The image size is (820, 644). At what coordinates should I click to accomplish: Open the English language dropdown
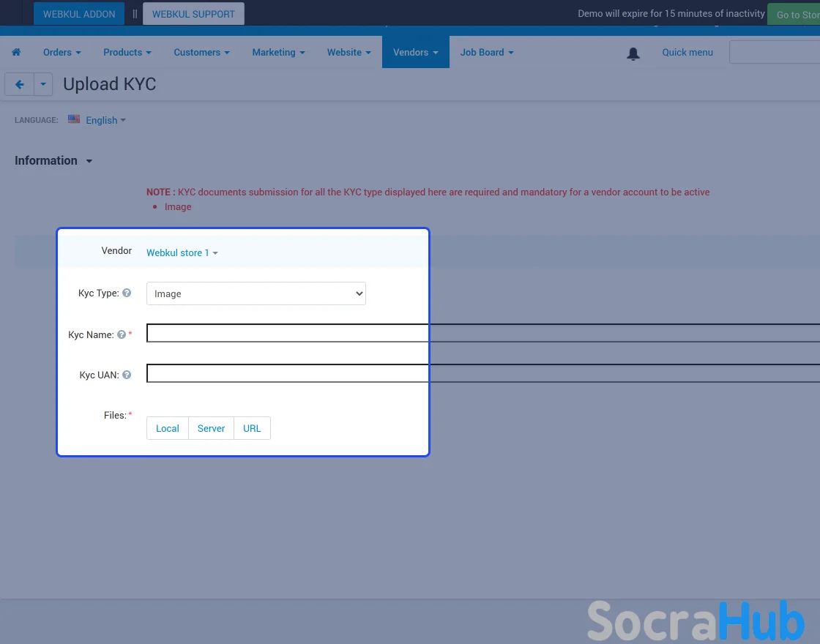105,120
